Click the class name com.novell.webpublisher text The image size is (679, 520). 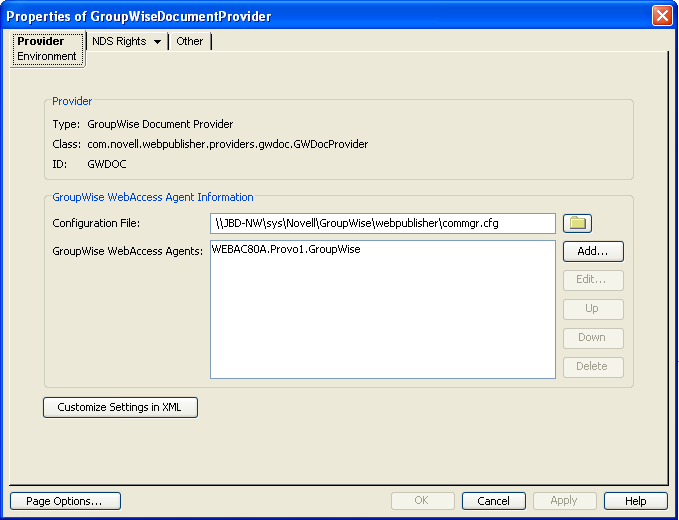[228, 144]
